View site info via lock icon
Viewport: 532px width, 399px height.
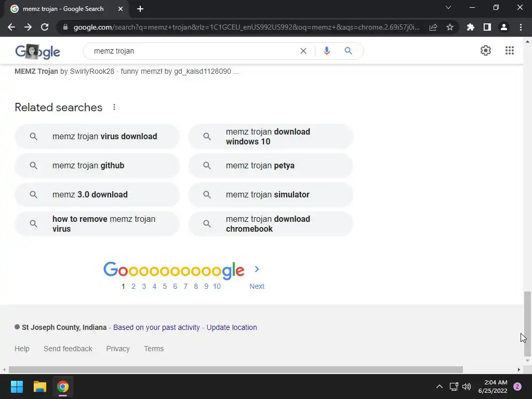(65, 27)
